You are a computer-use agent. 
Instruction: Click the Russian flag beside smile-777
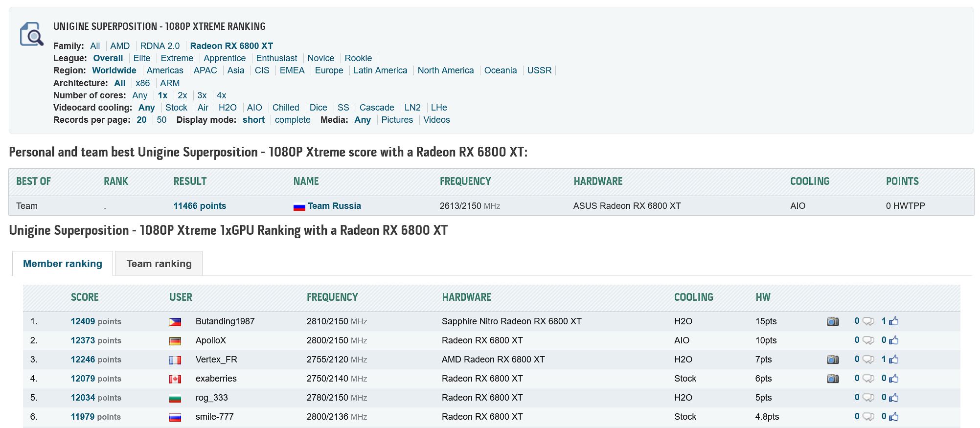(175, 417)
